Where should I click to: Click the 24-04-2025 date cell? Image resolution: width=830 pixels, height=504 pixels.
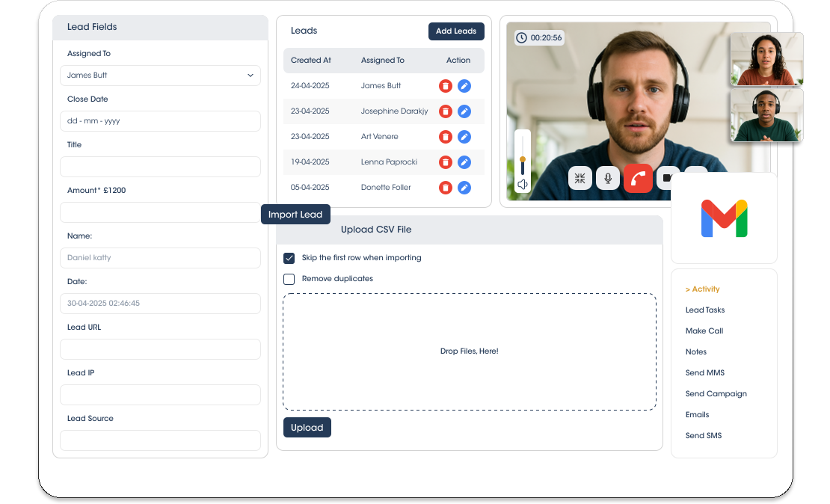click(x=310, y=86)
